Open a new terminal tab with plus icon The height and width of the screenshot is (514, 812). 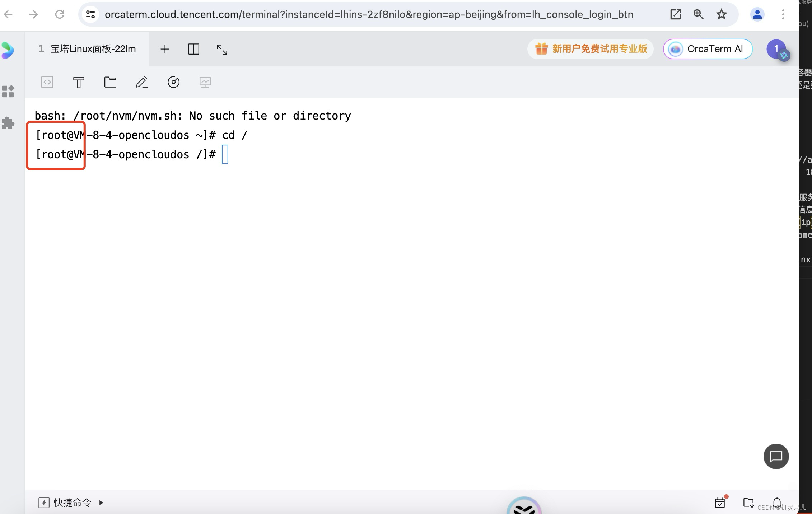165,49
